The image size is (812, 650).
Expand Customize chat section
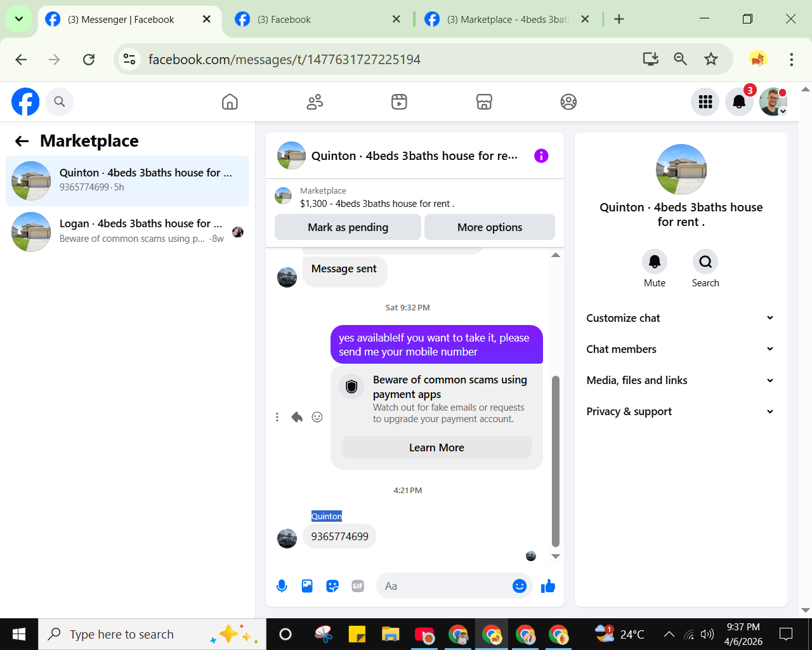coord(681,318)
